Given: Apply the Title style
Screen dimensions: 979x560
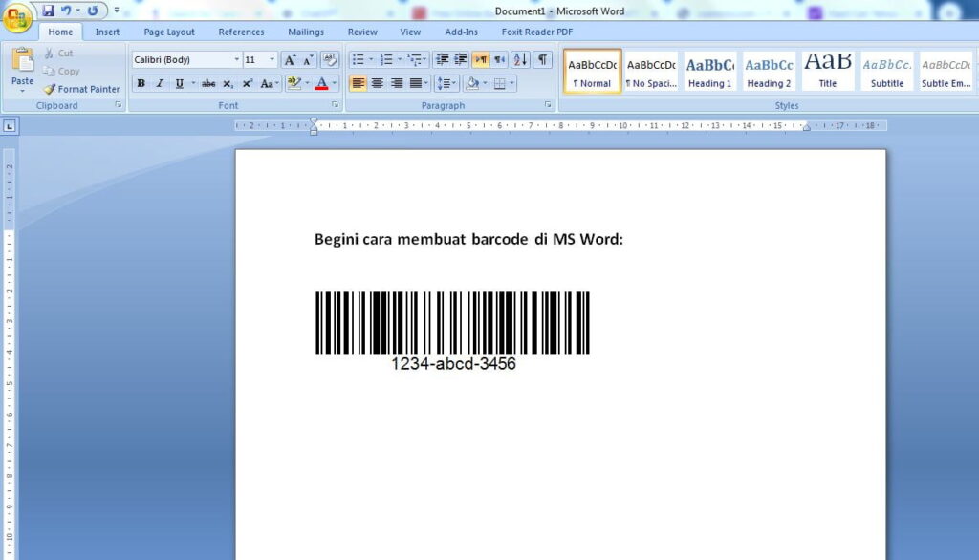Looking at the screenshot, I should 828,71.
